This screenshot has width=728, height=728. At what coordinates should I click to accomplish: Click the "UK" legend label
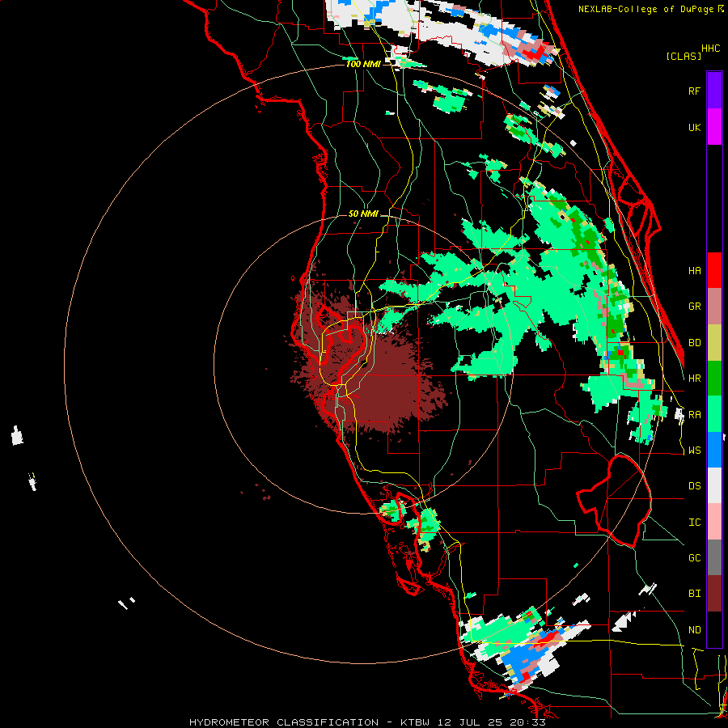(x=694, y=128)
